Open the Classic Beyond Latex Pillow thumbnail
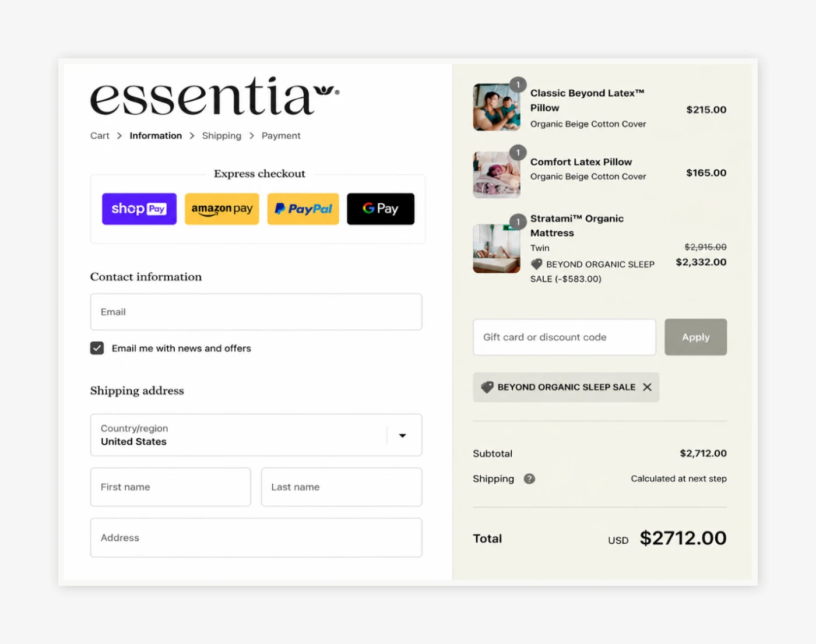 pyautogui.click(x=497, y=107)
